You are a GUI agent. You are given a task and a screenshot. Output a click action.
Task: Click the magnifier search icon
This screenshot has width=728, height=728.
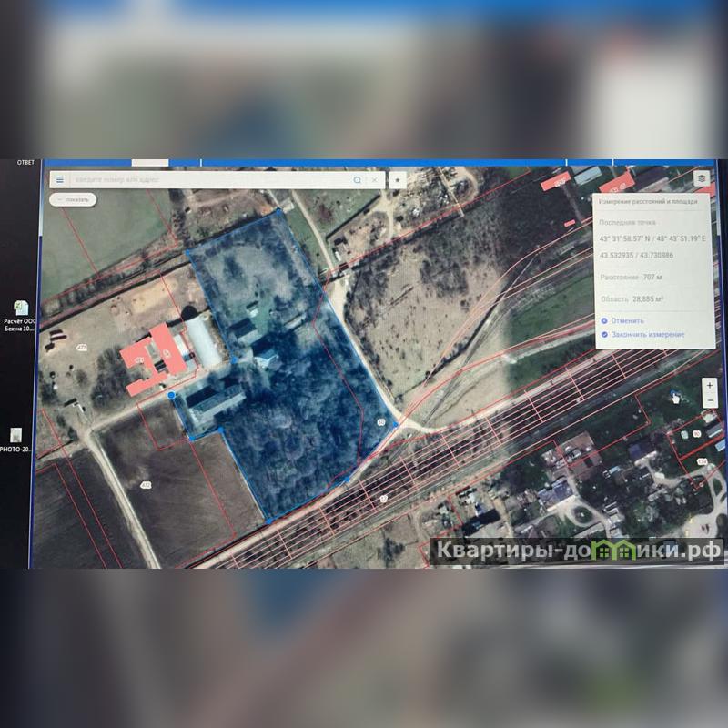pos(358,180)
